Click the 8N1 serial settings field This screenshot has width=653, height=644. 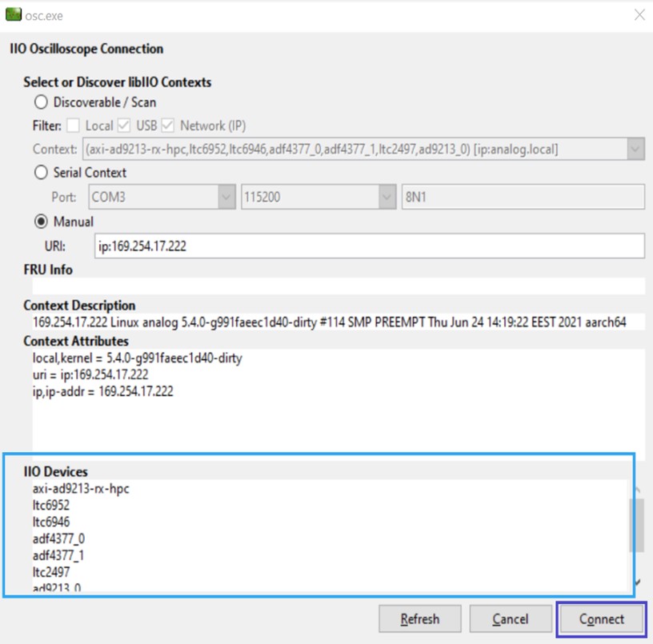(523, 197)
